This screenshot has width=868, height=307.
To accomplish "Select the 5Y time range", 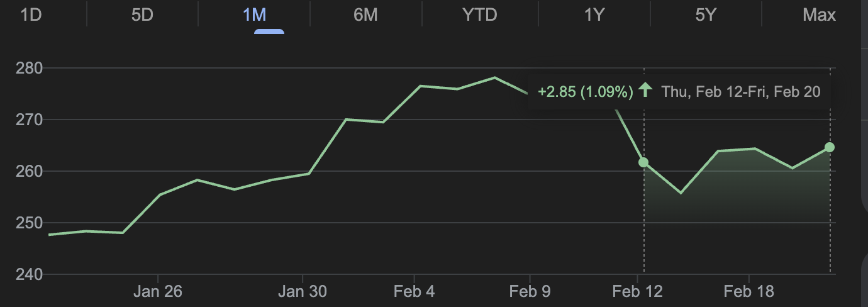I will (706, 15).
